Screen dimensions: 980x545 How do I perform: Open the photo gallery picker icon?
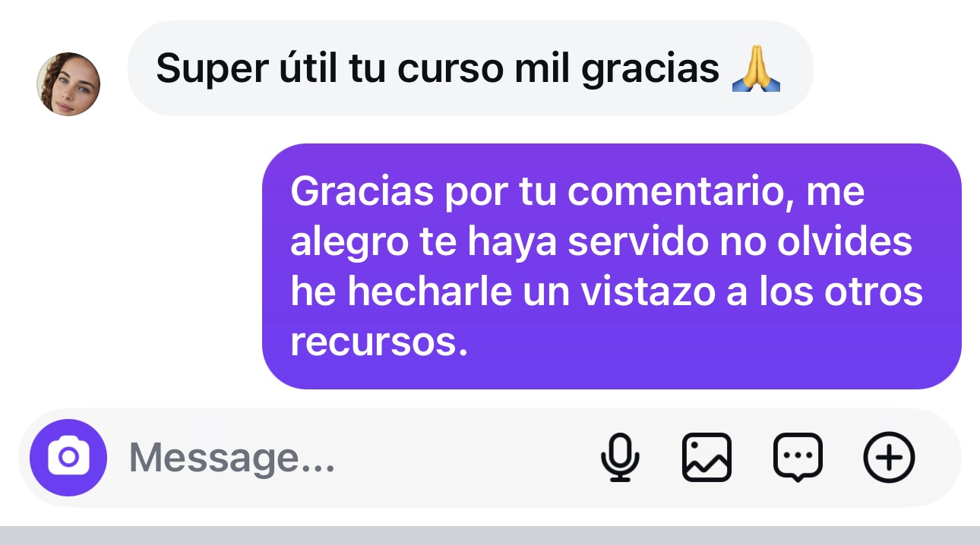[x=707, y=458]
